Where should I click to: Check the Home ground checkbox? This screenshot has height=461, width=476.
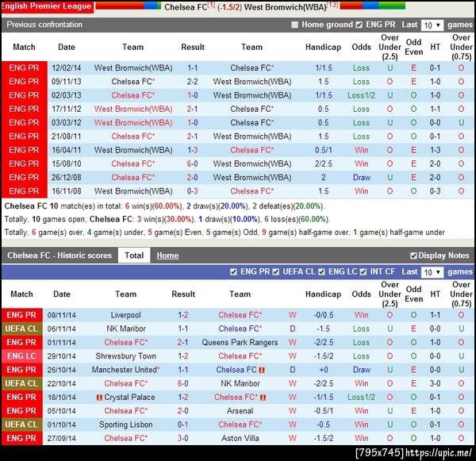(x=294, y=25)
